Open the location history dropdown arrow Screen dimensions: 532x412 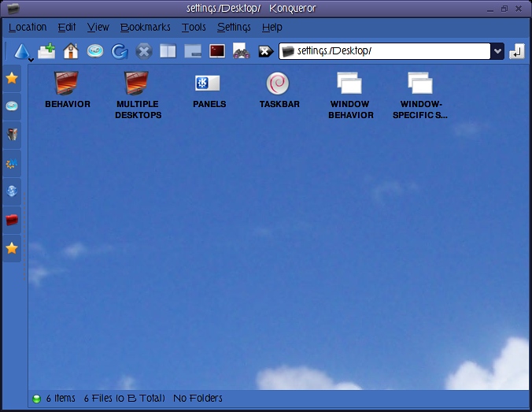[497, 51]
